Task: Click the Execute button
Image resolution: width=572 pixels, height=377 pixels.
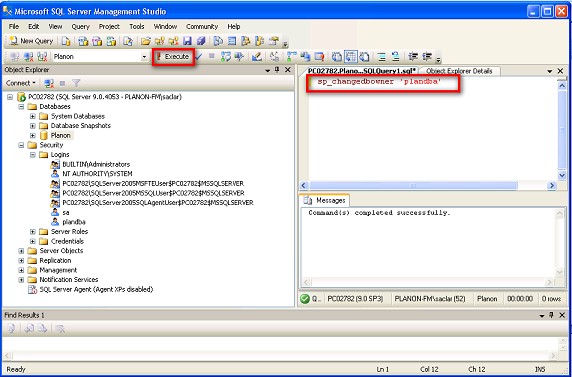Action: [173, 57]
